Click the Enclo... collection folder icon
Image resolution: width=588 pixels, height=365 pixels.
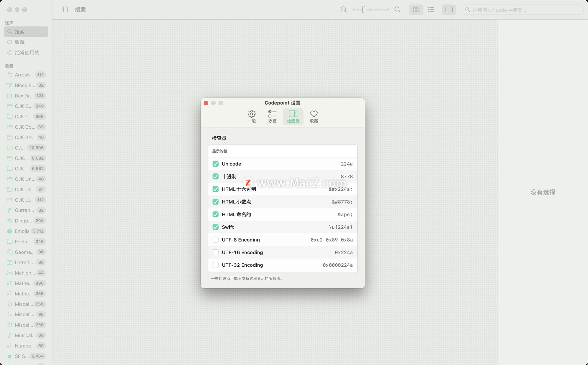pos(9,241)
